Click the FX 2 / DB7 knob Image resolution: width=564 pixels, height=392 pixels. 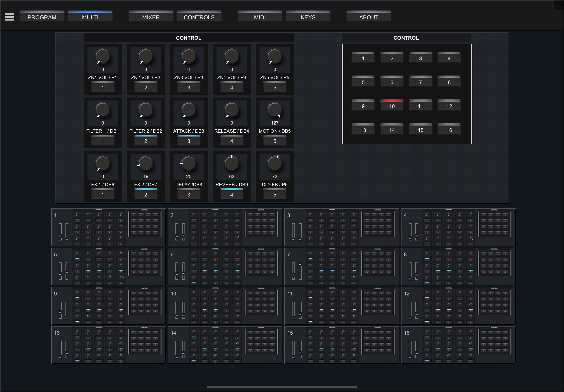click(x=146, y=163)
